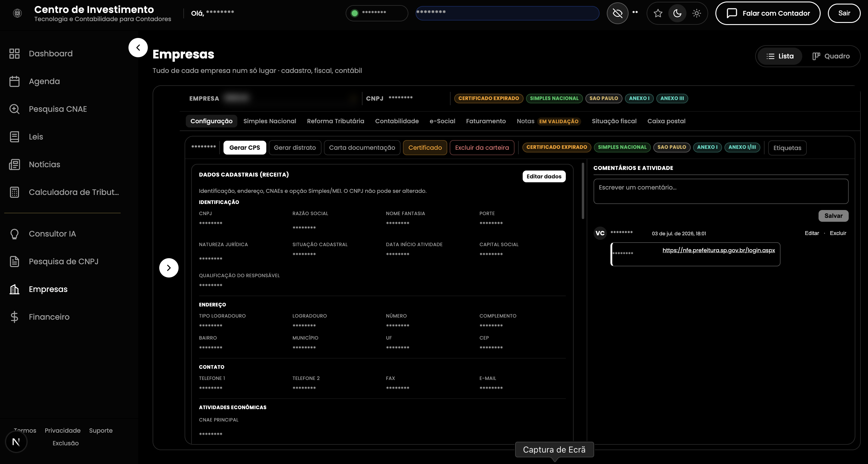Open the Situação fiscal tab
This screenshot has width=868, height=464.
(x=614, y=121)
